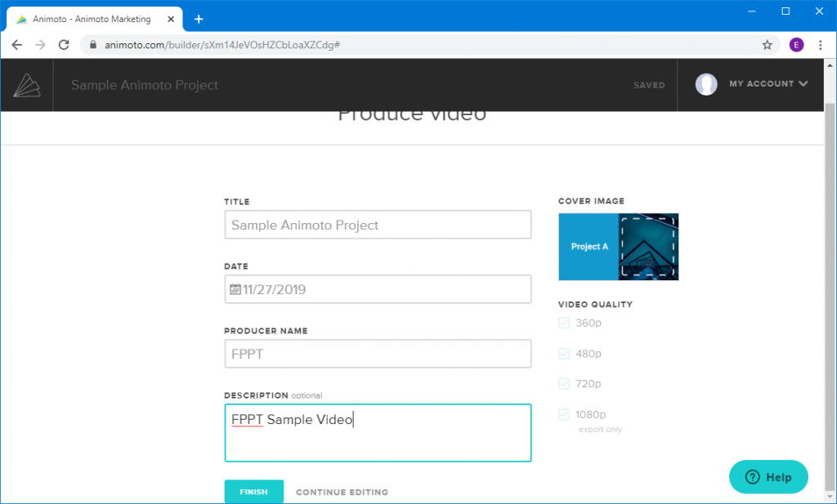This screenshot has height=504, width=837.
Task: Open the calendar icon in the Date field
Action: click(x=235, y=288)
